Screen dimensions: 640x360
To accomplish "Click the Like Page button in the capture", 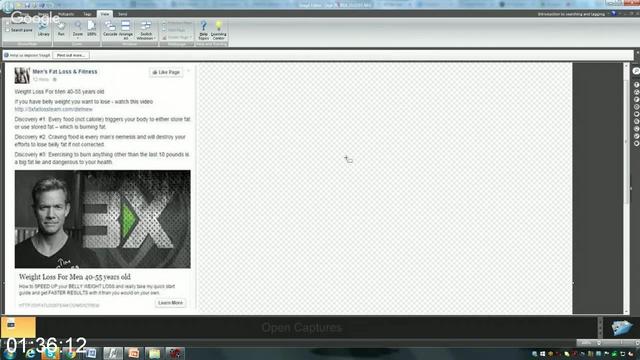I will coord(166,72).
